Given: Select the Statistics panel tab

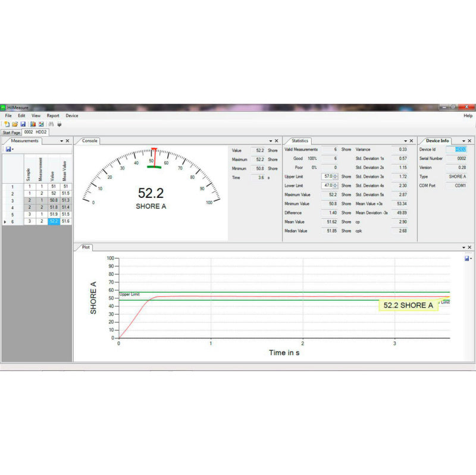Looking at the screenshot, I should [x=299, y=141].
